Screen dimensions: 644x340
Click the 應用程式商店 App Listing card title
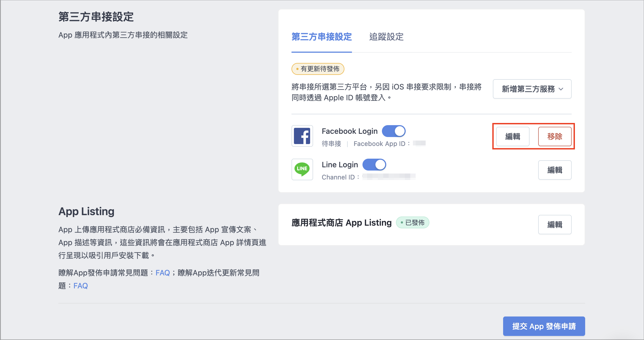coord(341,223)
